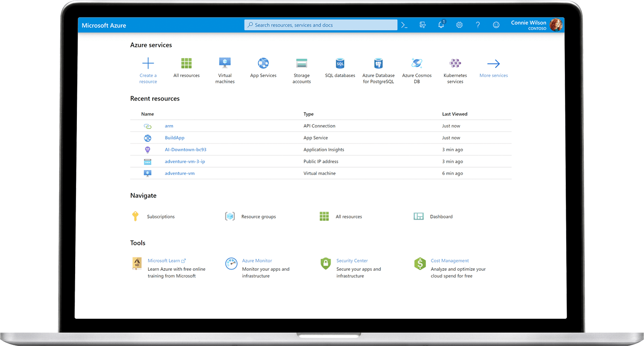The image size is (644, 346).
Task: Click the feedback smiley icon
Action: (x=496, y=25)
